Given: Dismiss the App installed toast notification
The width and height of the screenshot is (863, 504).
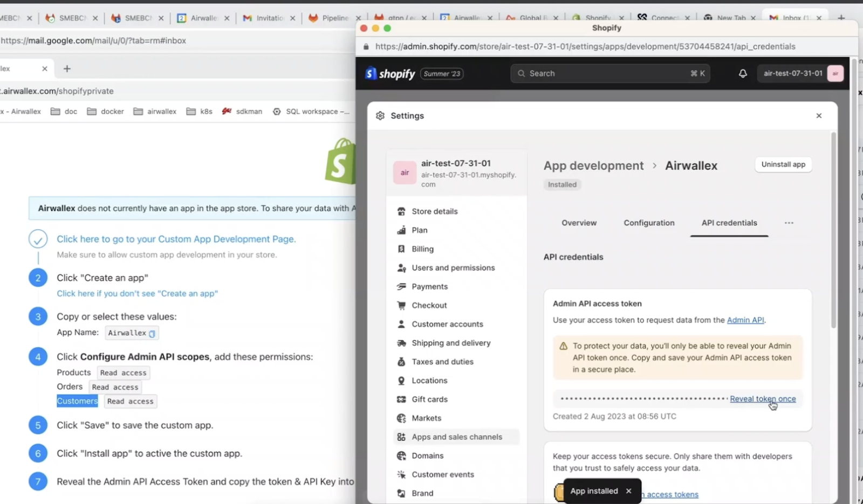Looking at the screenshot, I should (x=628, y=491).
